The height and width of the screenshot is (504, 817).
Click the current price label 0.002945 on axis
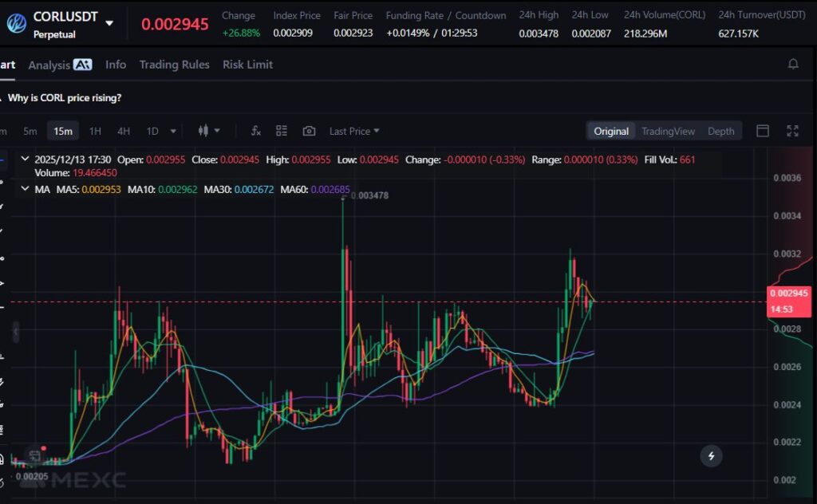tap(788, 293)
